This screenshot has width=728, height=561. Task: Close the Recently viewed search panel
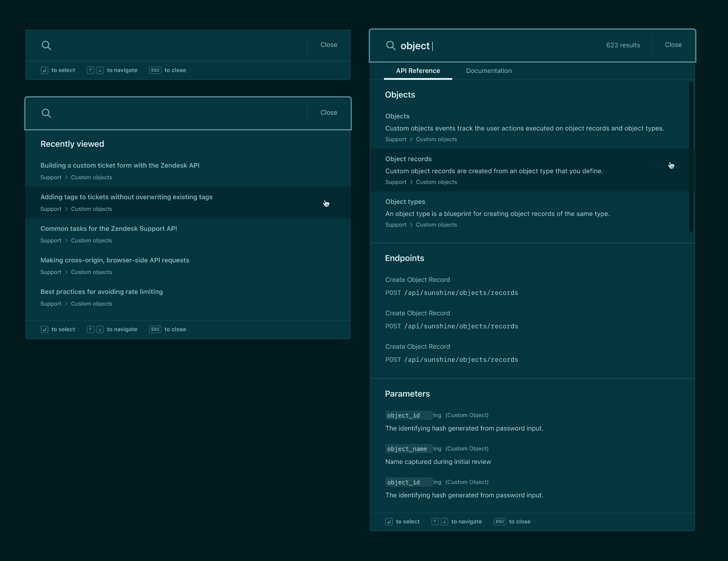click(x=329, y=113)
